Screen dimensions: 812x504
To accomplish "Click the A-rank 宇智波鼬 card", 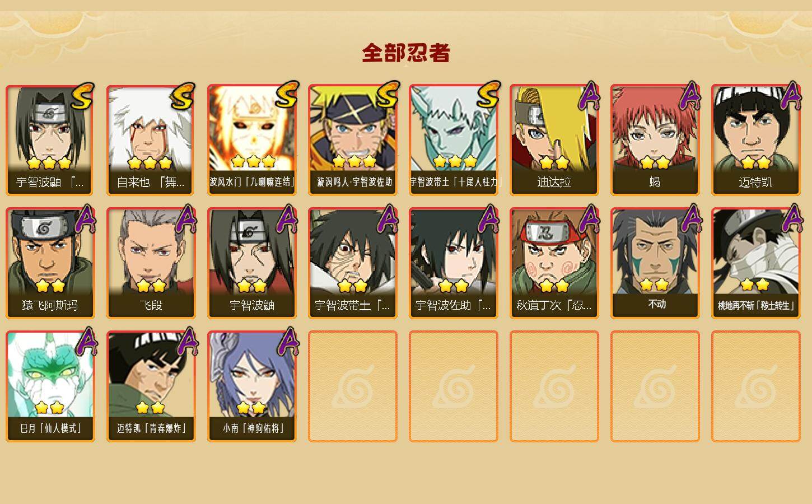I will tap(251, 263).
